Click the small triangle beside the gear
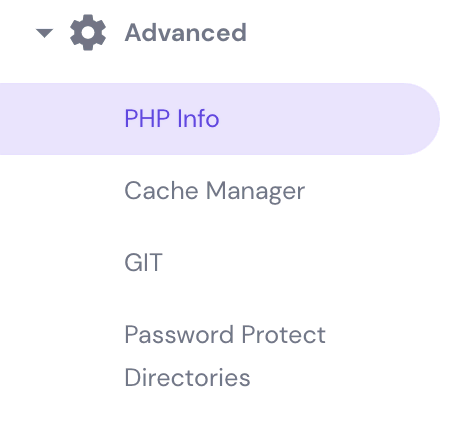Image resolution: width=452 pixels, height=422 pixels. click(x=45, y=33)
